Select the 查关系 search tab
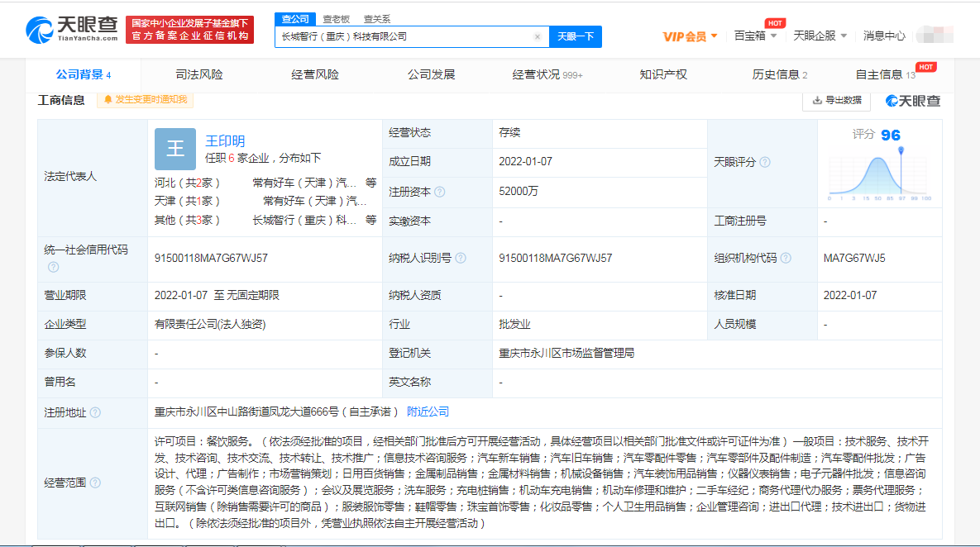This screenshot has width=980, height=547. tap(377, 19)
